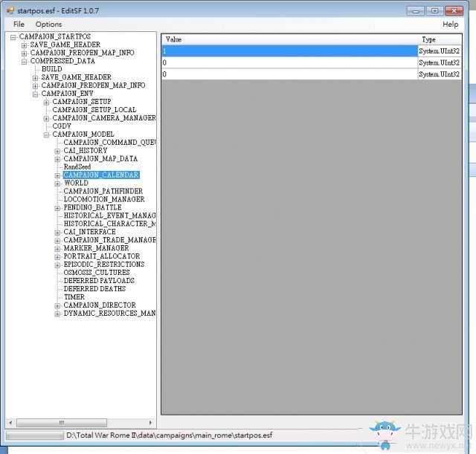The image size is (476, 454).
Task: Select the LOCOMOTION_MANAGER tree item
Action: [x=104, y=199]
